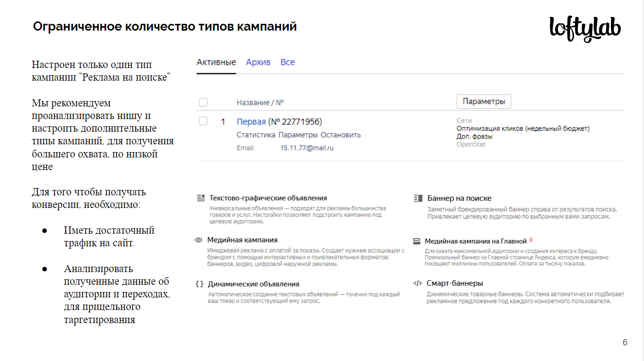The width and height of the screenshot is (644, 361).
Task: Click the Динамические объявления braces icon
Action: pos(199,284)
